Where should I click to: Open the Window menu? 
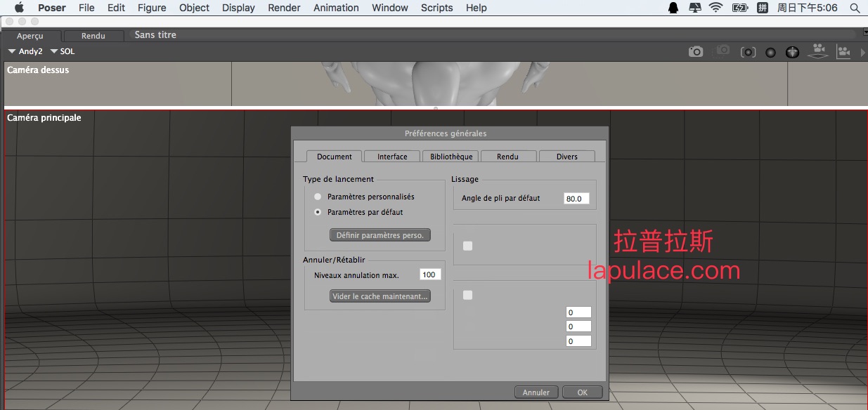(x=390, y=8)
